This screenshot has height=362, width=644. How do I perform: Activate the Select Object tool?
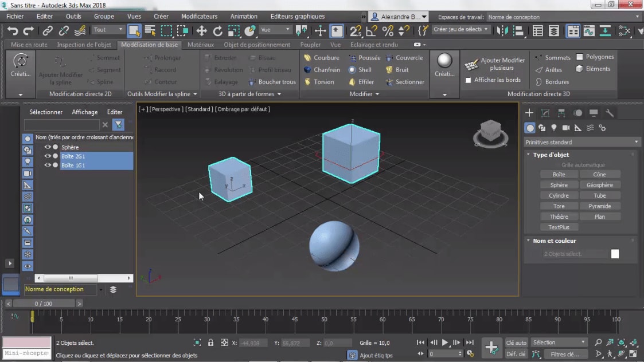tap(134, 31)
